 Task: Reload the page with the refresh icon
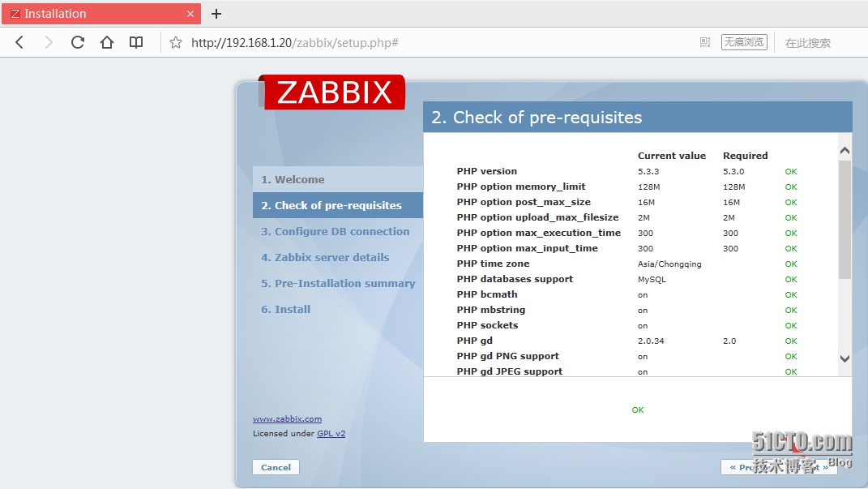click(x=78, y=43)
